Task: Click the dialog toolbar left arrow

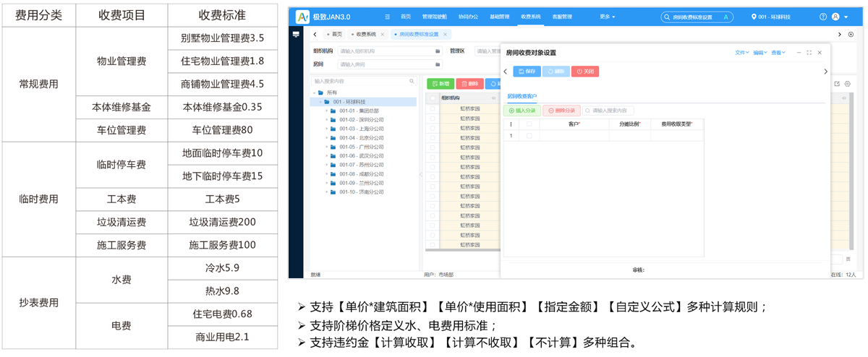Action: 505,72
